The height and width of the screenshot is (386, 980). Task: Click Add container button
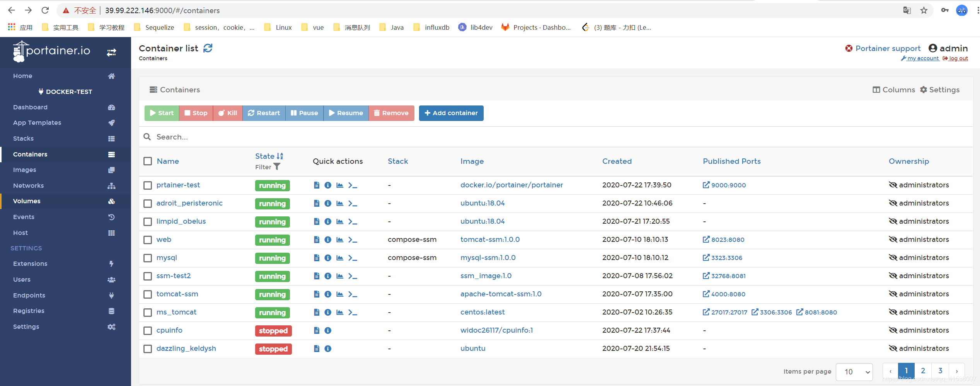pyautogui.click(x=451, y=113)
